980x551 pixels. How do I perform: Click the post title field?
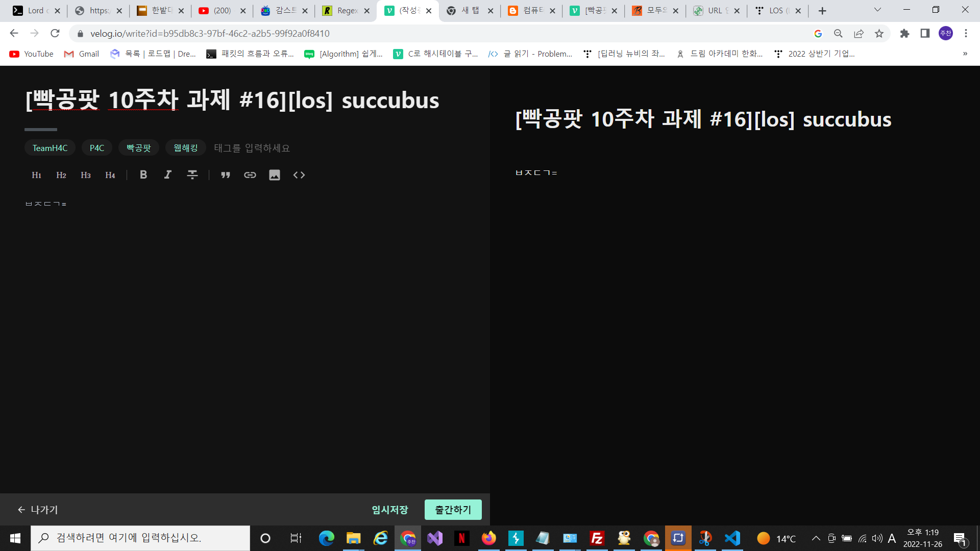(232, 100)
